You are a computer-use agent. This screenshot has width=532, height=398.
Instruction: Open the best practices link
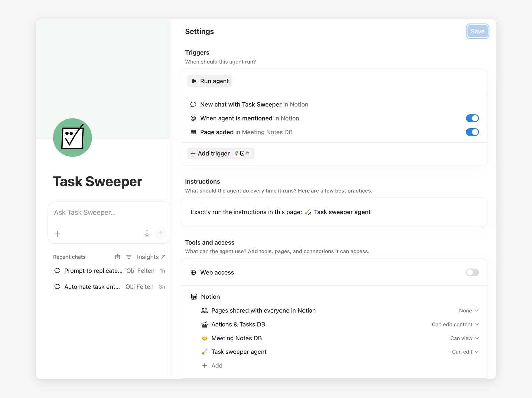click(353, 191)
